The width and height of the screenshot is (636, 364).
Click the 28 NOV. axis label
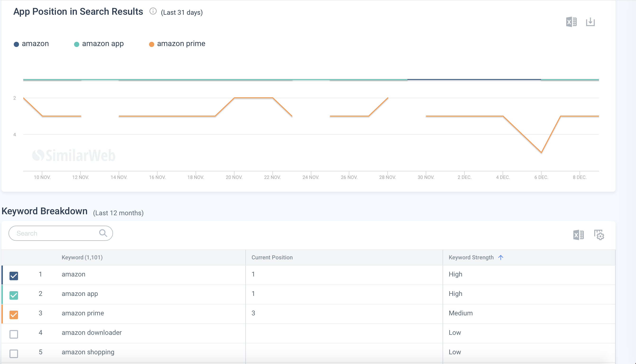click(388, 177)
